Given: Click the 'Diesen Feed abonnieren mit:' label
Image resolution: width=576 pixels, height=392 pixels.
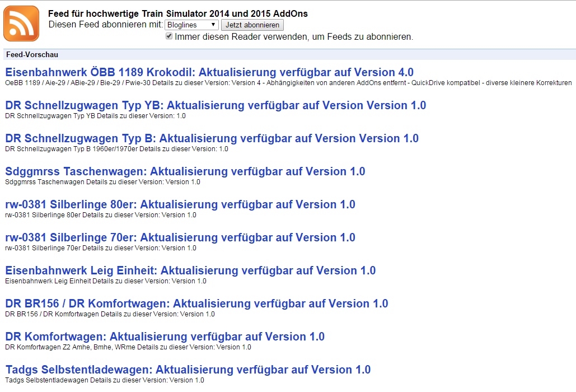Looking at the screenshot, I should pyautogui.click(x=106, y=25).
